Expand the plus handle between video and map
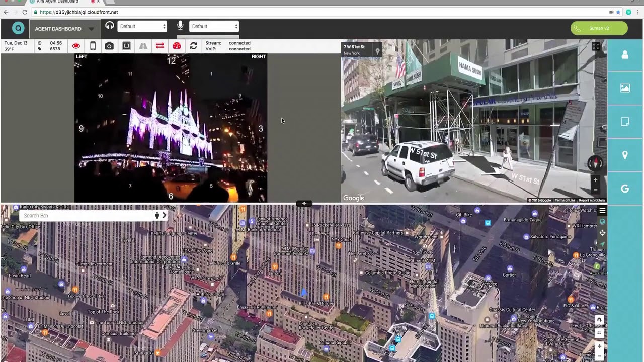Viewport: 644px width, 362px height. 304,204
